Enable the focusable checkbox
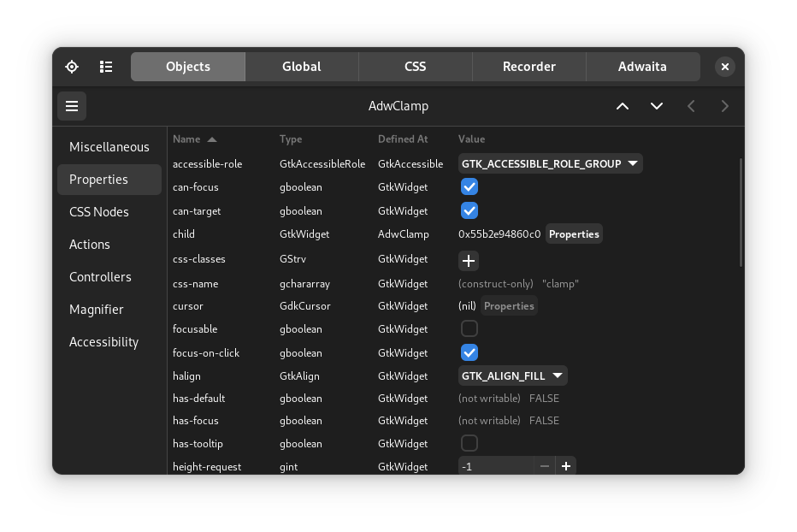The image size is (797, 532). (x=469, y=328)
